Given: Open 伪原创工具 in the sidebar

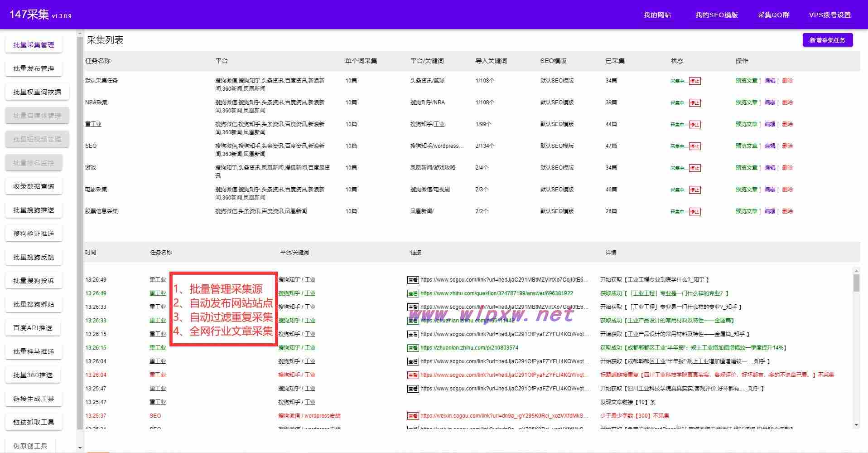Looking at the screenshot, I should tap(30, 446).
